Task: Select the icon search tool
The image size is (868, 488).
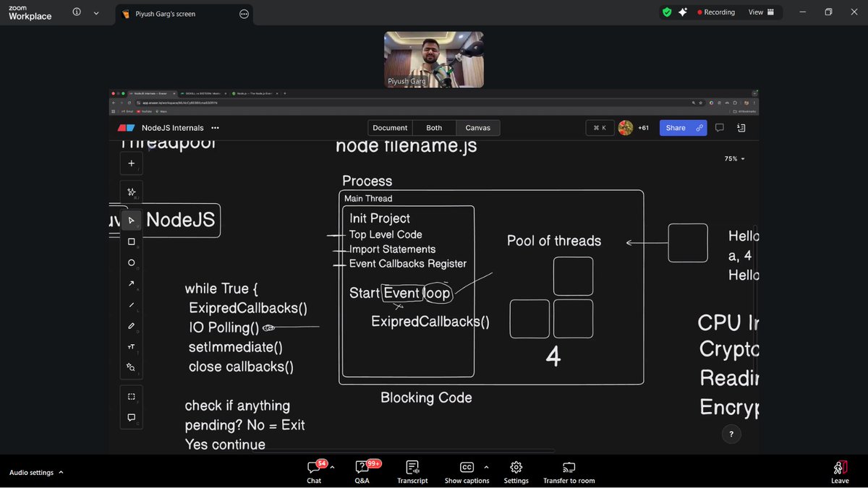Action: tap(131, 367)
